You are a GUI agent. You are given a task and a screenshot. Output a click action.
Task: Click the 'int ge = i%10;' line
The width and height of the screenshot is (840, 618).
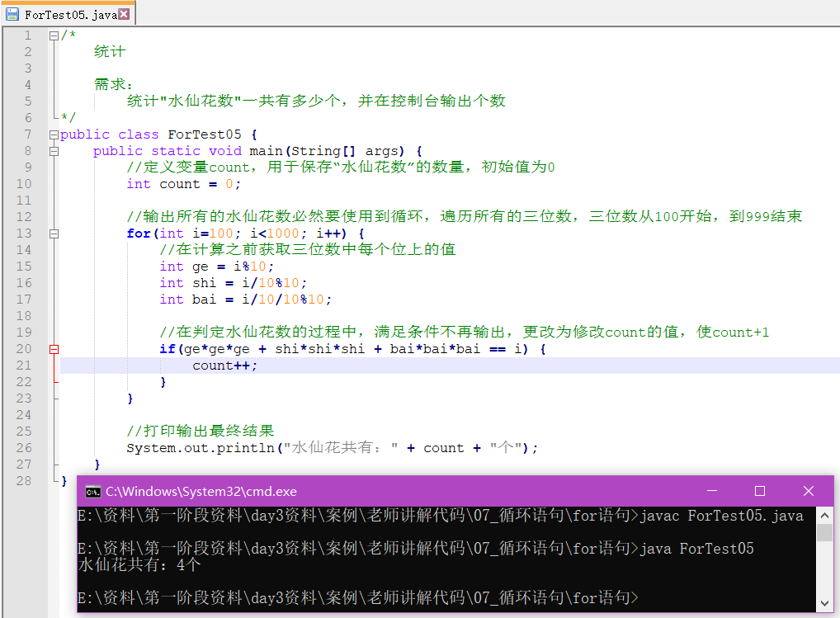coord(217,267)
